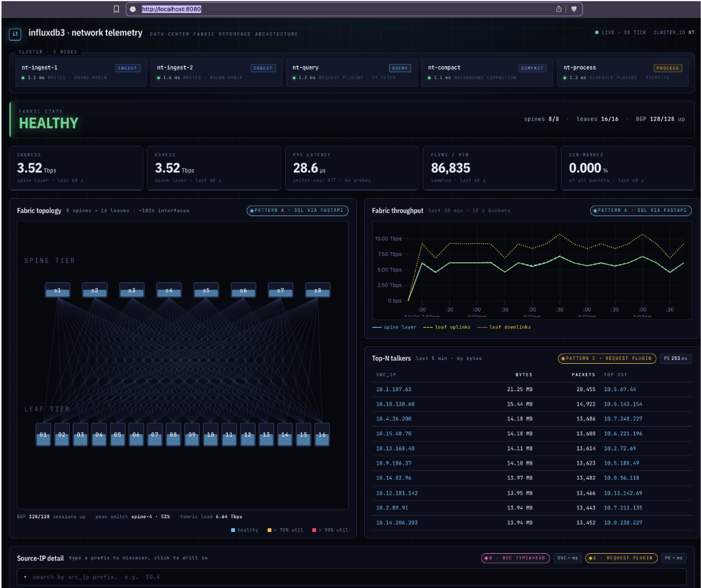Select spine switch s8 node
701x588 pixels.
coord(318,290)
